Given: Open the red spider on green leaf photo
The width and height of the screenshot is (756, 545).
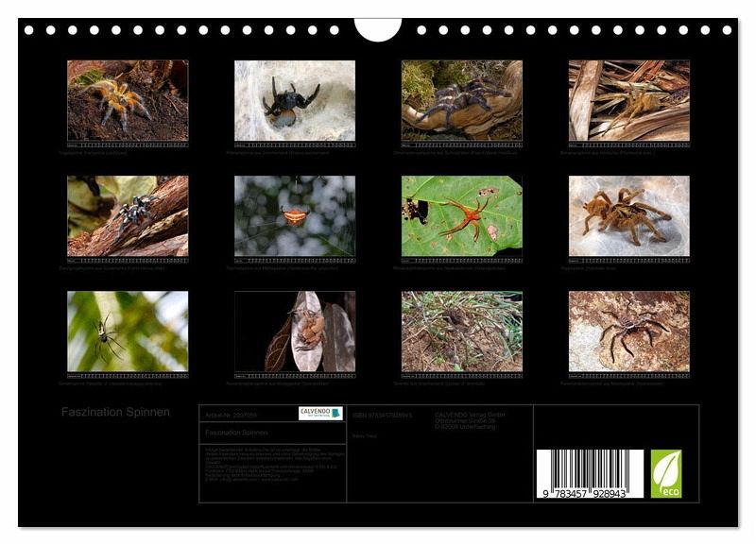Looking at the screenshot, I should [x=461, y=215].
